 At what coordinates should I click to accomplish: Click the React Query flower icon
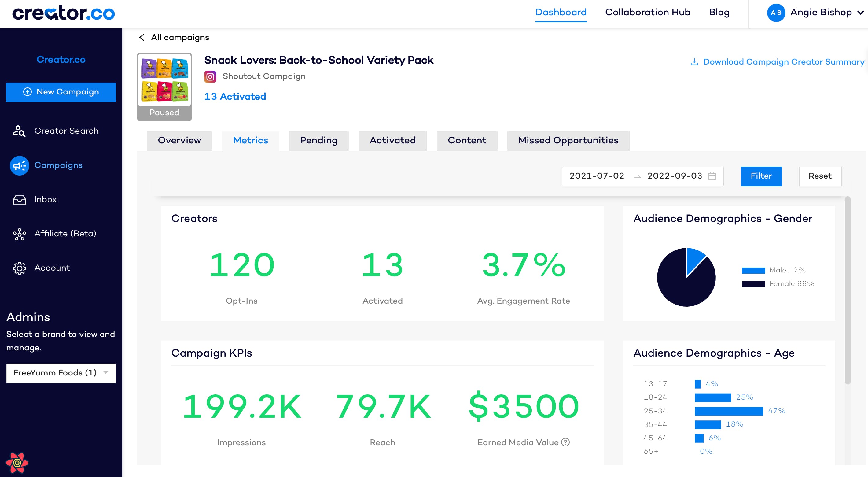tap(17, 463)
